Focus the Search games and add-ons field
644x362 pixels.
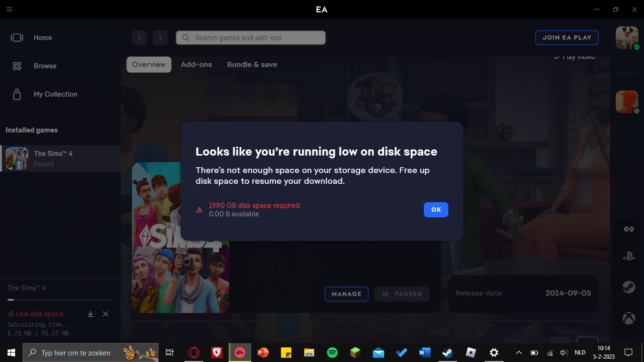click(x=251, y=38)
